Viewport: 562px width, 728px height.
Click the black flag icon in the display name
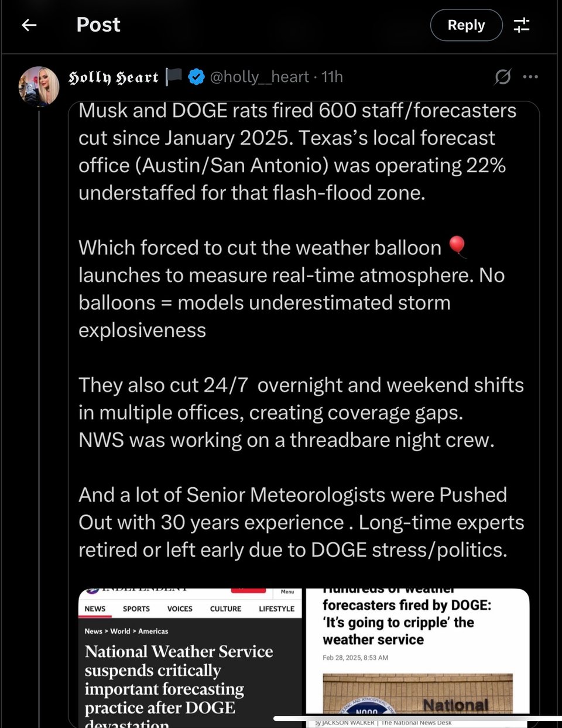174,76
